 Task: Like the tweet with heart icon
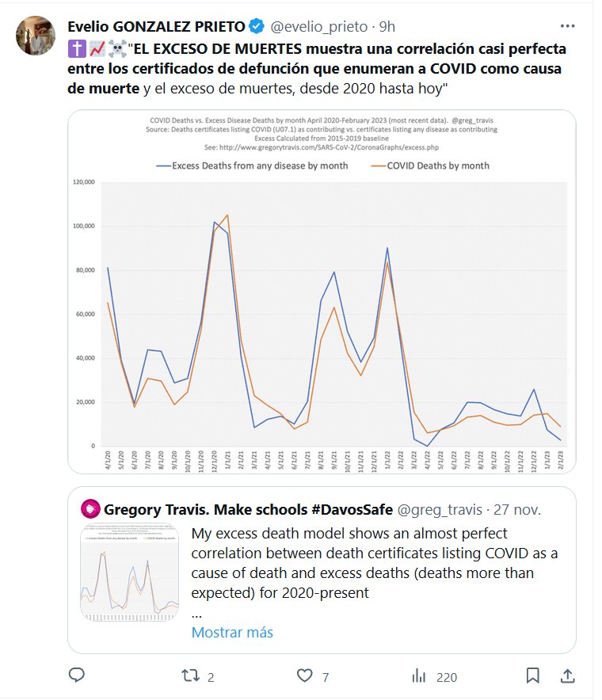(305, 675)
